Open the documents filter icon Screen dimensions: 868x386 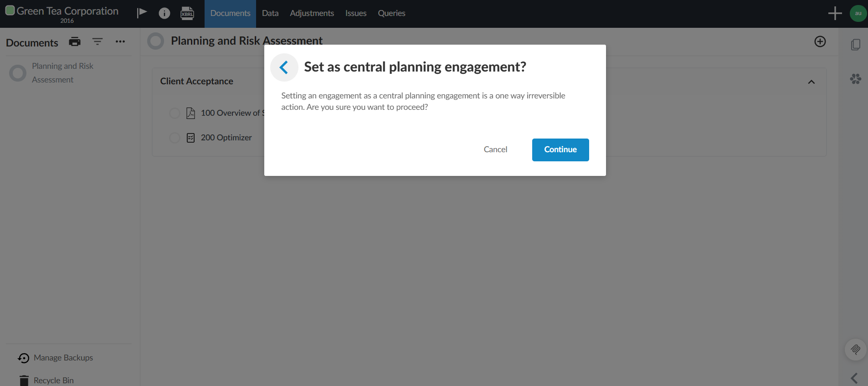(x=98, y=41)
